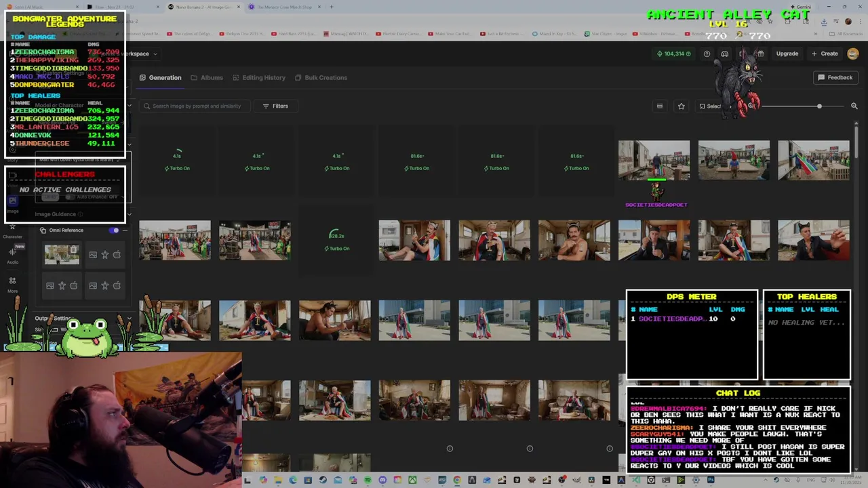Click the 104,314 credits balance
This screenshot has width=868, height=488.
tap(673, 54)
